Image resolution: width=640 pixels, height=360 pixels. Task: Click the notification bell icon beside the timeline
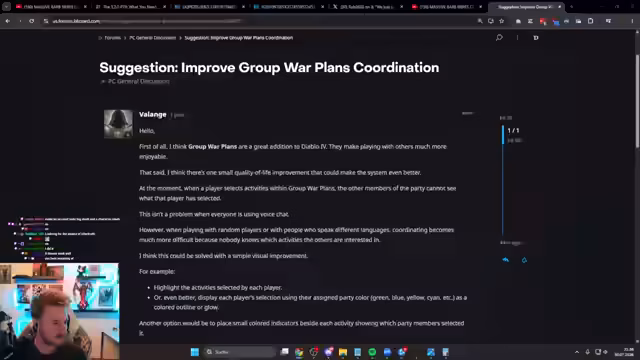(x=524, y=260)
